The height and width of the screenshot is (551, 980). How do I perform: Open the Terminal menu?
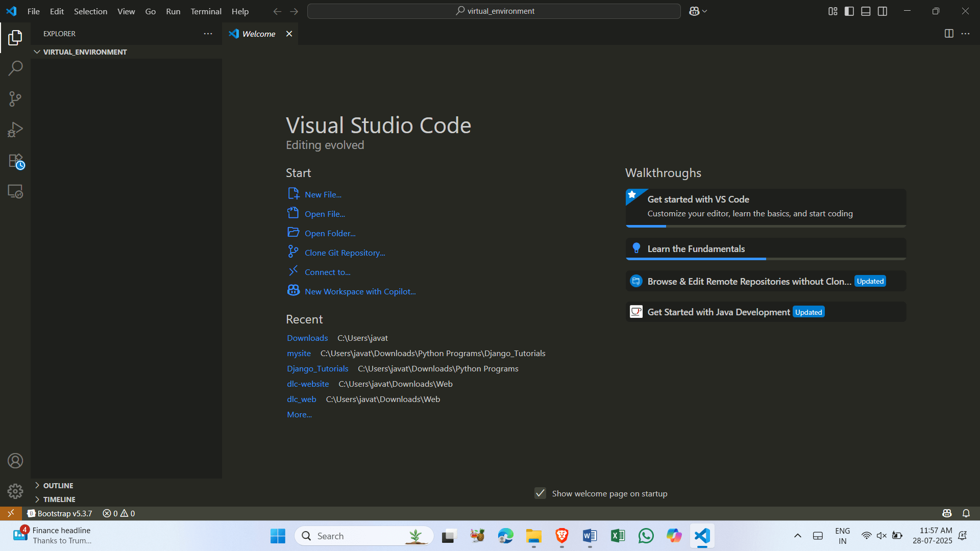206,11
